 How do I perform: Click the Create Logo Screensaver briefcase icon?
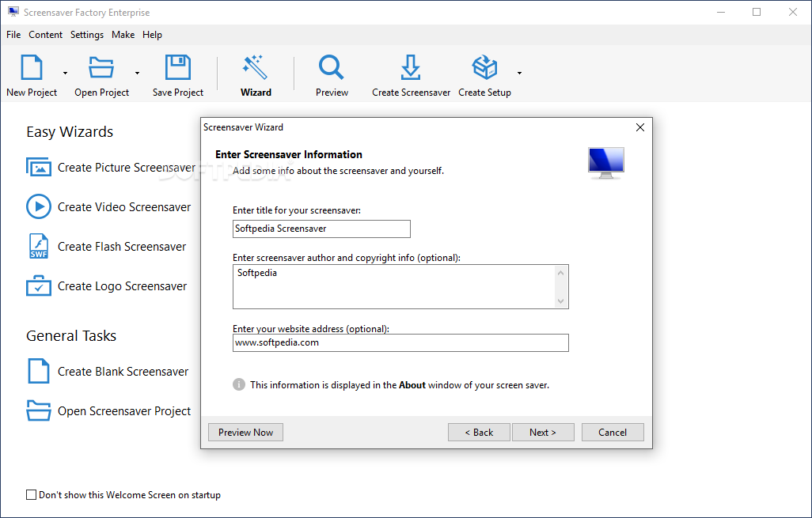tap(39, 285)
